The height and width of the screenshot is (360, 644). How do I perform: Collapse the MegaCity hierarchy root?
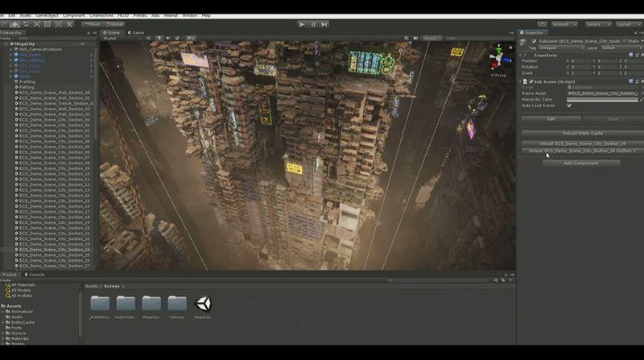[x=6, y=44]
